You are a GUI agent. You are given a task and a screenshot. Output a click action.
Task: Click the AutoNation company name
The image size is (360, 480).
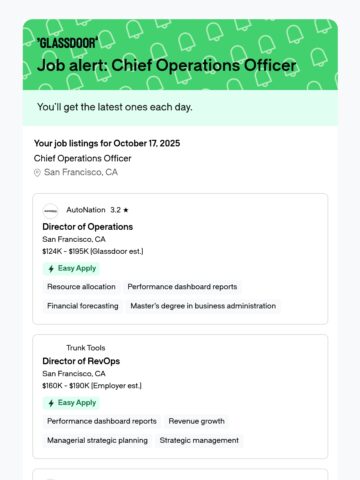point(86,210)
